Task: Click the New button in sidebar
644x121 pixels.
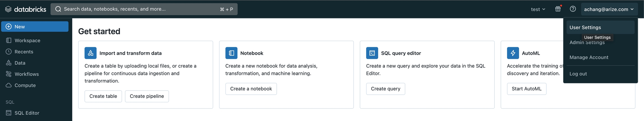Action: (x=35, y=27)
